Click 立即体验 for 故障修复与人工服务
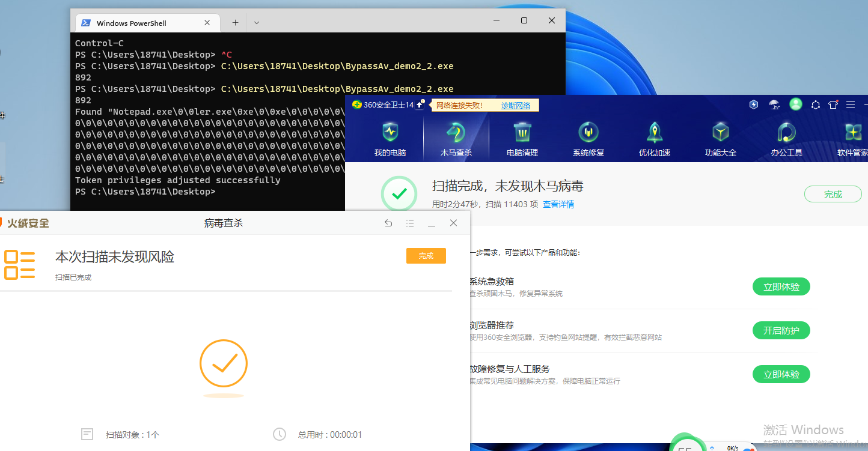Image resolution: width=868 pixels, height=451 pixels. [x=781, y=374]
